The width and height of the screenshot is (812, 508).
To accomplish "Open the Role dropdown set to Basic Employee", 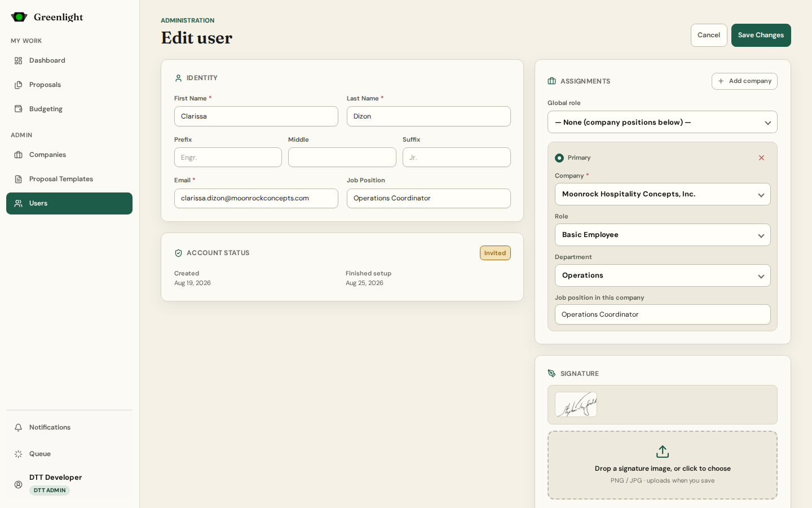I will (x=663, y=235).
